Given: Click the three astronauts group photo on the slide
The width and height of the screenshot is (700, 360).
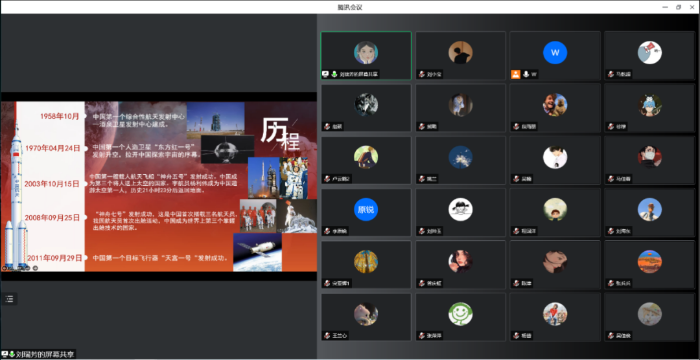Looking at the screenshot, I should [x=258, y=215].
